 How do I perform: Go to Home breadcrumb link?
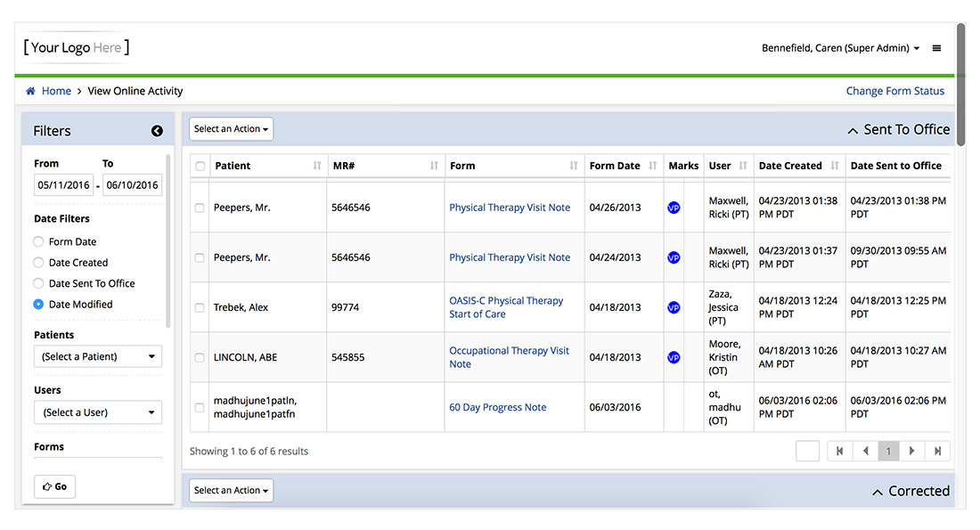(56, 91)
